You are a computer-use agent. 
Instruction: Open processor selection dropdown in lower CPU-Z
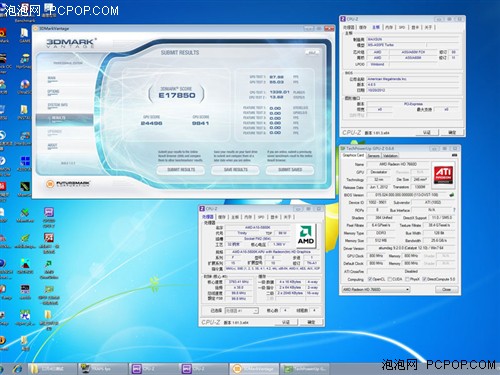241,310
